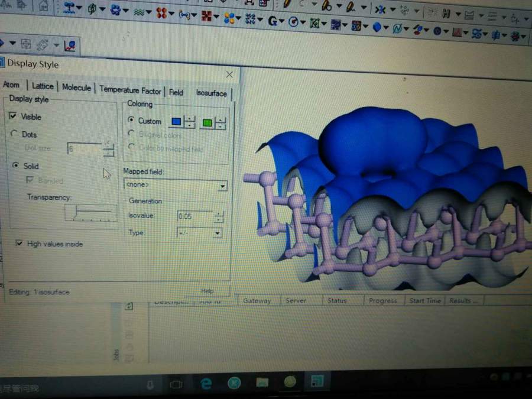
Task: Open the blue and orange spheres module
Action: coord(229,18)
